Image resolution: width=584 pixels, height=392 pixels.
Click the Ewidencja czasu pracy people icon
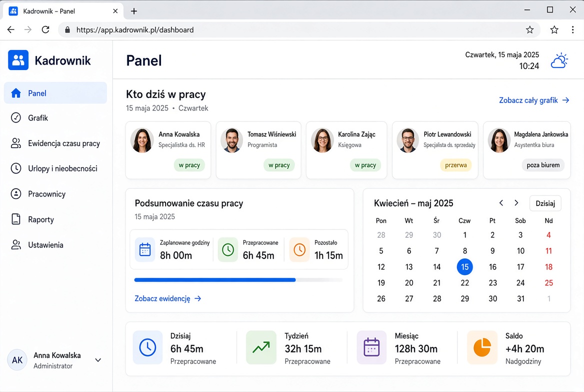coord(16,143)
